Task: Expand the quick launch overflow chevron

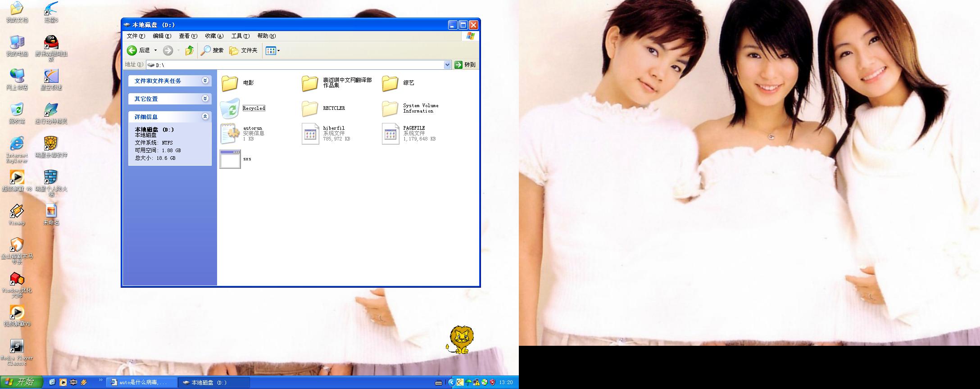Action: click(100, 380)
